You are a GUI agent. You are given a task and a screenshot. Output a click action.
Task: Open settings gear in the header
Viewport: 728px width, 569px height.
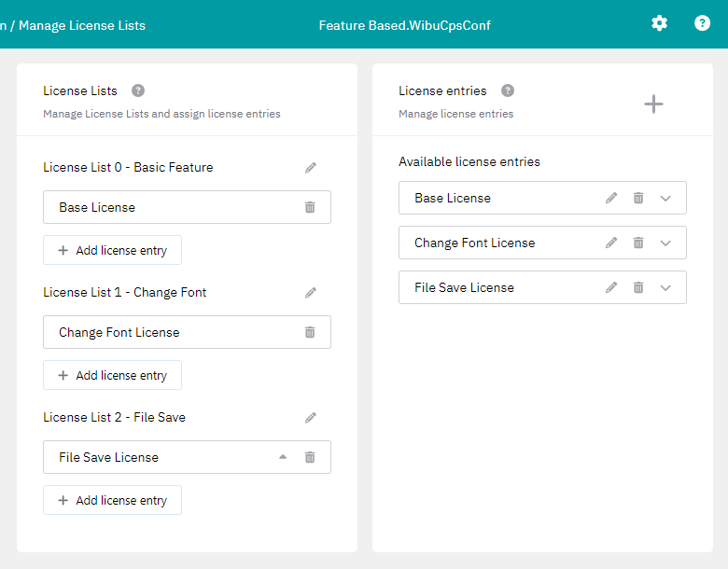pyautogui.click(x=659, y=23)
